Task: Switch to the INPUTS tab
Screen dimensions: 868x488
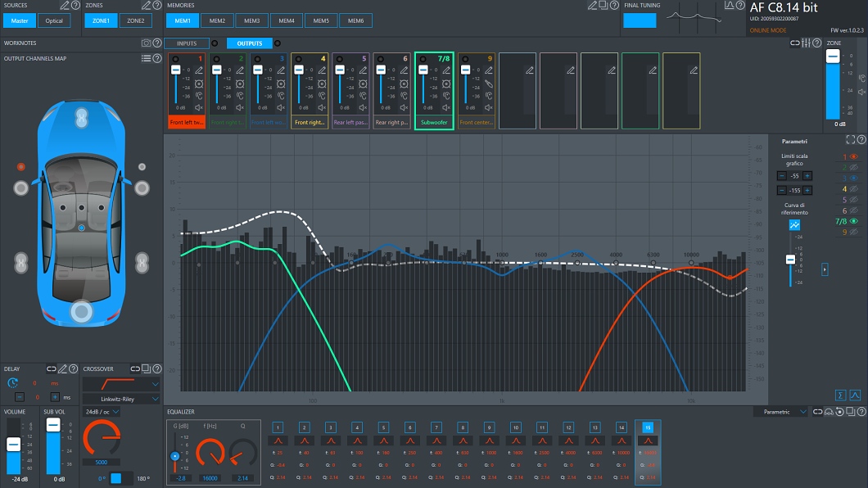Action: [x=187, y=43]
